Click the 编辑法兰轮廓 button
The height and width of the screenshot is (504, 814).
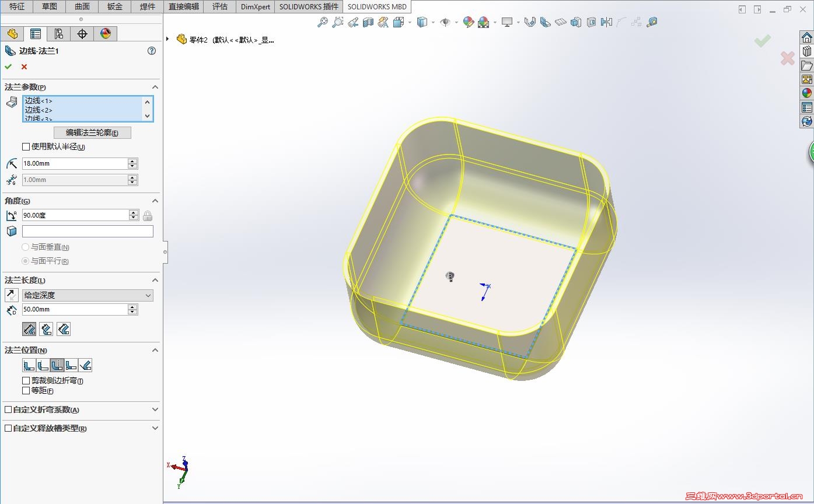point(92,133)
